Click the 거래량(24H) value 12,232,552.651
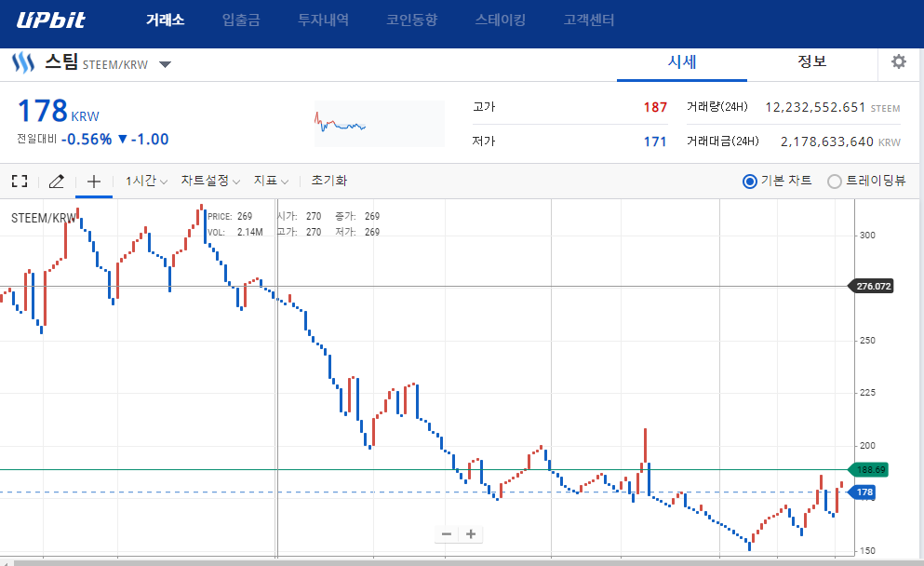 point(815,107)
